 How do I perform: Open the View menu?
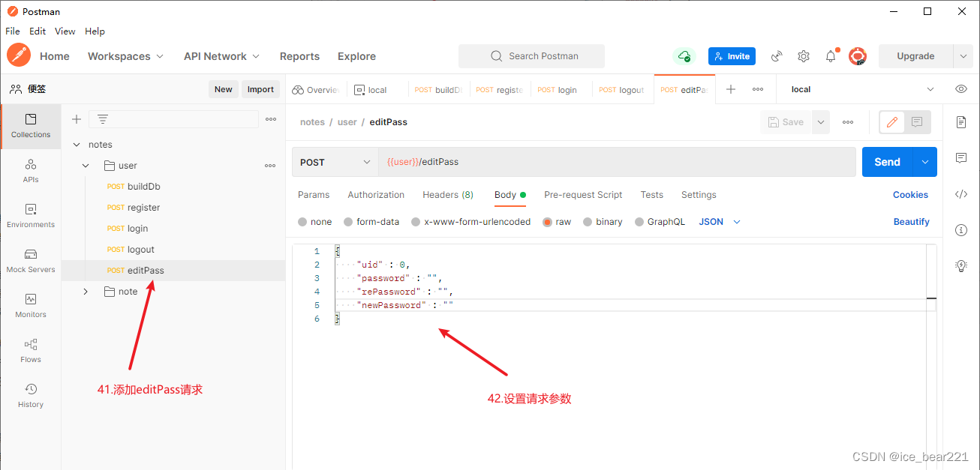tap(65, 31)
